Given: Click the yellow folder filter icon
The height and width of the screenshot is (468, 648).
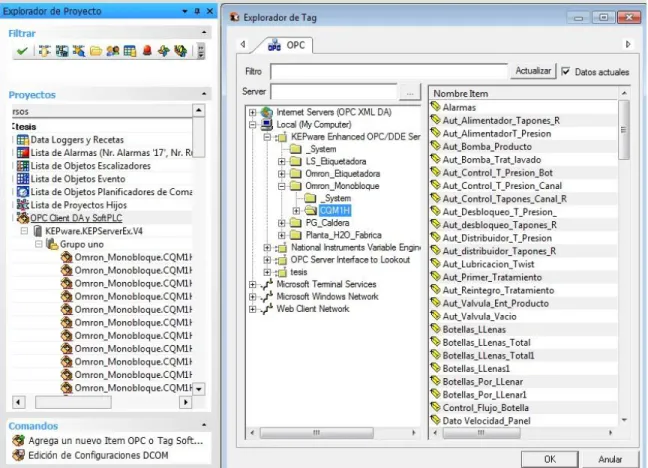Looking at the screenshot, I should point(96,51).
